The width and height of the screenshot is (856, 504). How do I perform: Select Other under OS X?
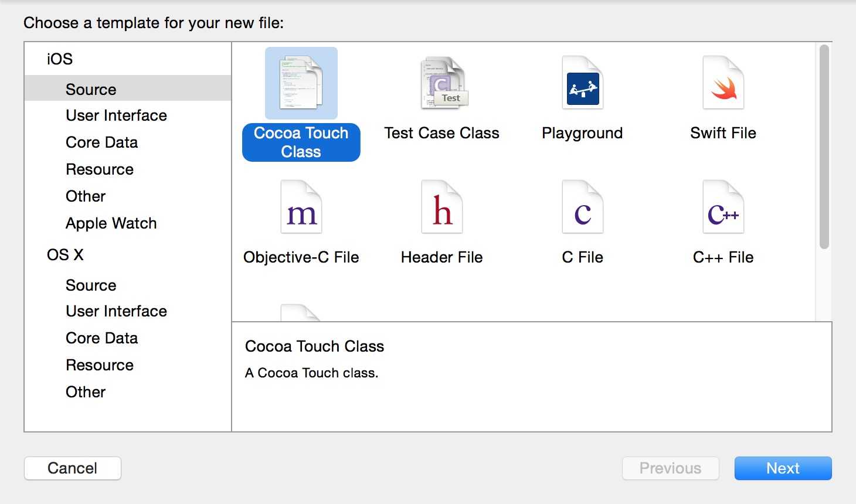[86, 392]
